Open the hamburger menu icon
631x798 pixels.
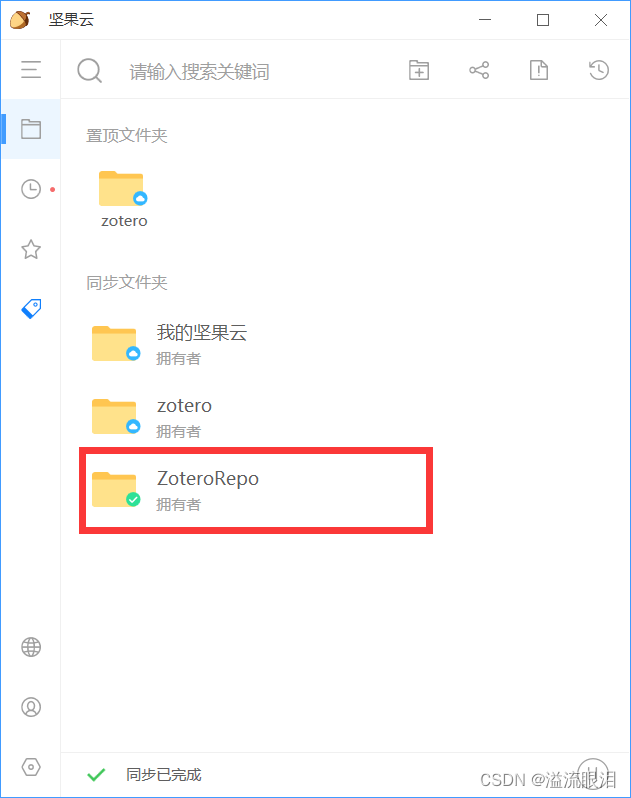(x=31, y=69)
